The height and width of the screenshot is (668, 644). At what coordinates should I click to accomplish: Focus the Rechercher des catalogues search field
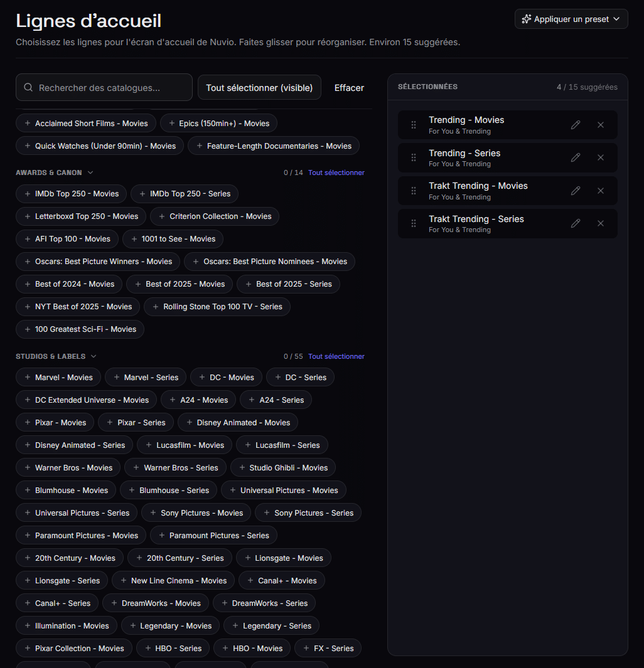[104, 87]
